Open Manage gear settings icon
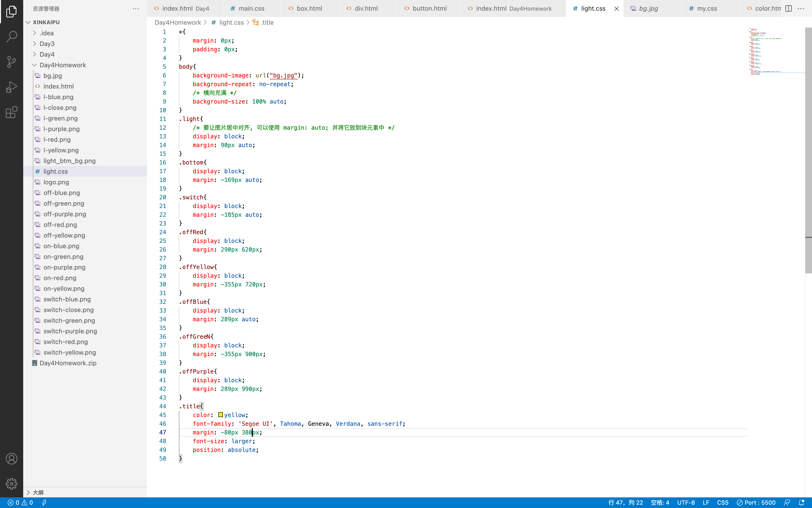This screenshot has height=508, width=812. (x=11, y=484)
